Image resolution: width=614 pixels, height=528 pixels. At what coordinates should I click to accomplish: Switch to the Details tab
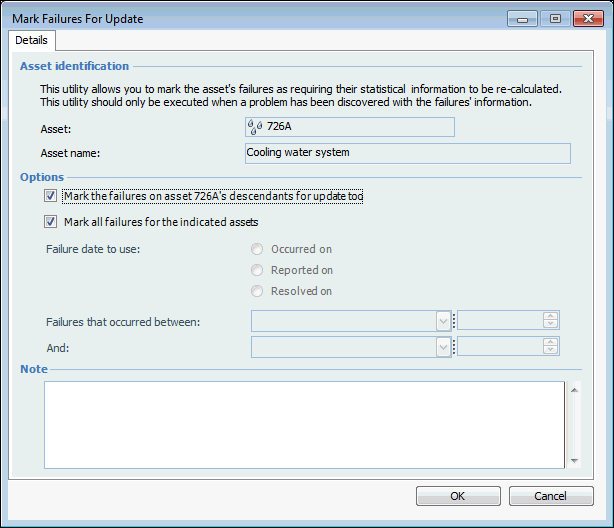(32, 40)
